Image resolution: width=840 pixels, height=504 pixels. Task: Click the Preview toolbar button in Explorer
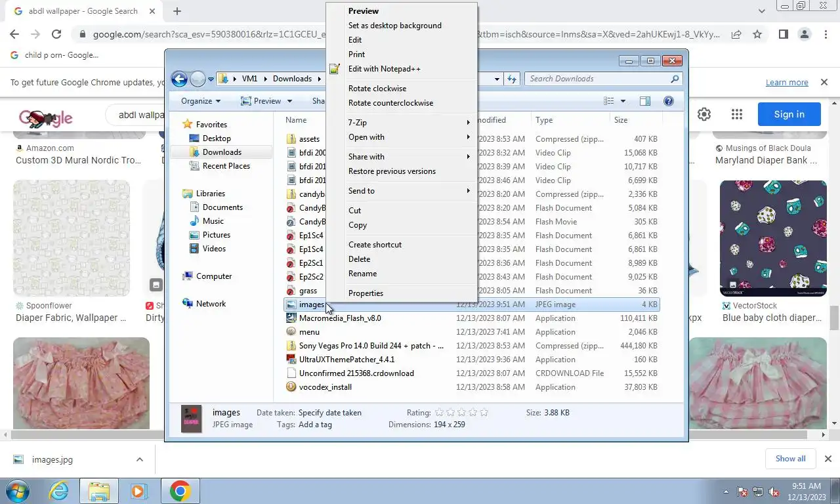(x=261, y=101)
